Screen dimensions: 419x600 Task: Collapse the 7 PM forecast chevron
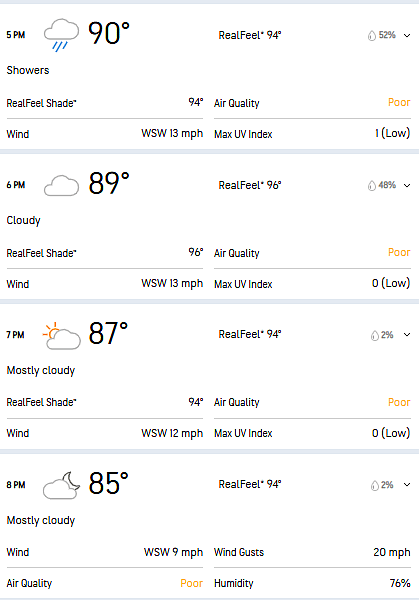[x=407, y=335]
